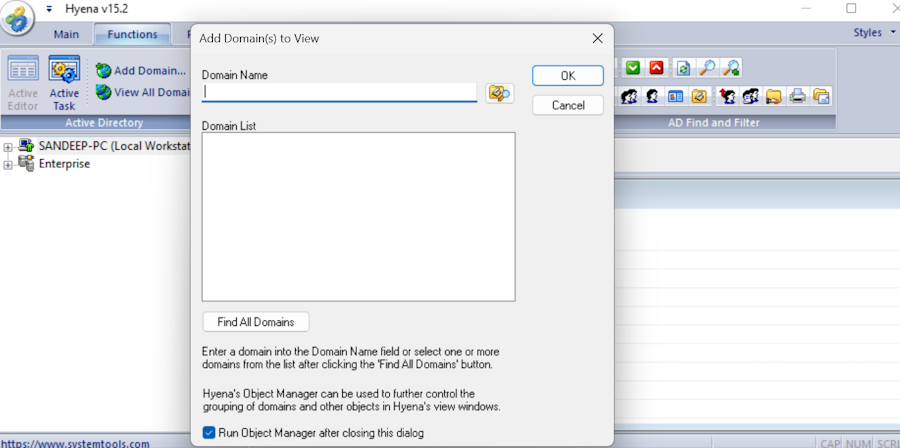
Task: Confirm the dialog with the OK button
Action: (568, 76)
